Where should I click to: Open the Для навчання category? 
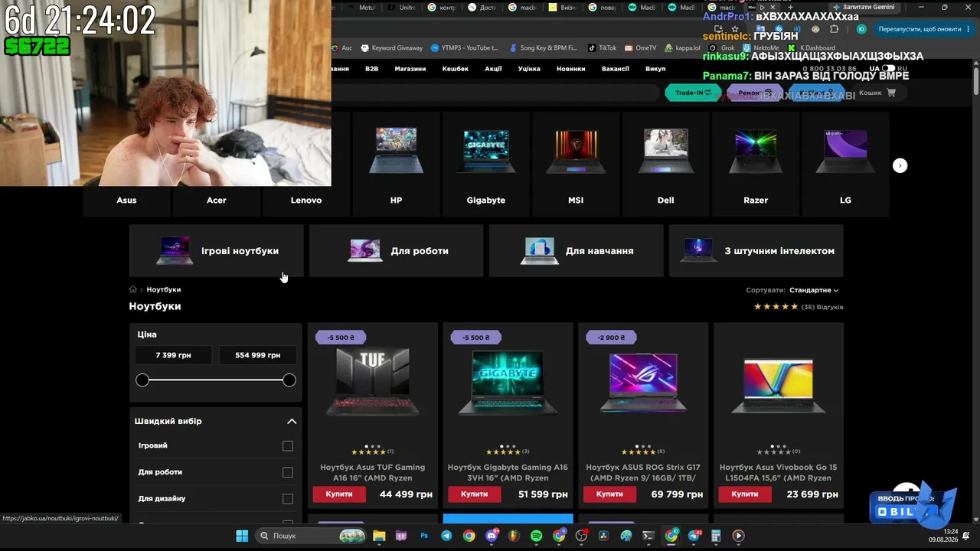[577, 250]
